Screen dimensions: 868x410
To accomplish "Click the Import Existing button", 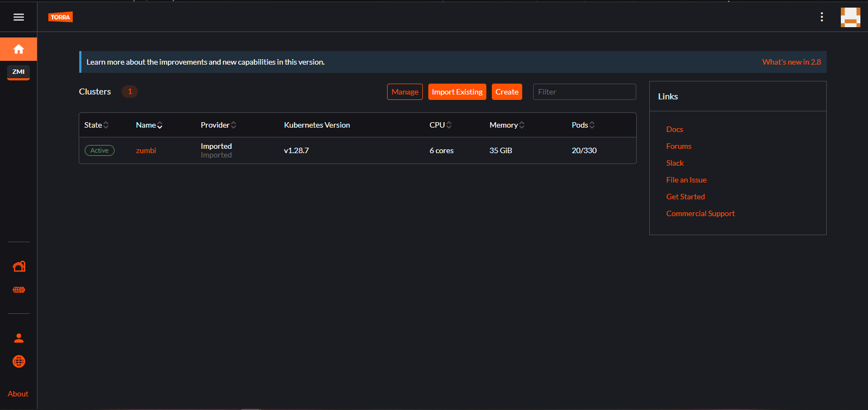I will [457, 92].
